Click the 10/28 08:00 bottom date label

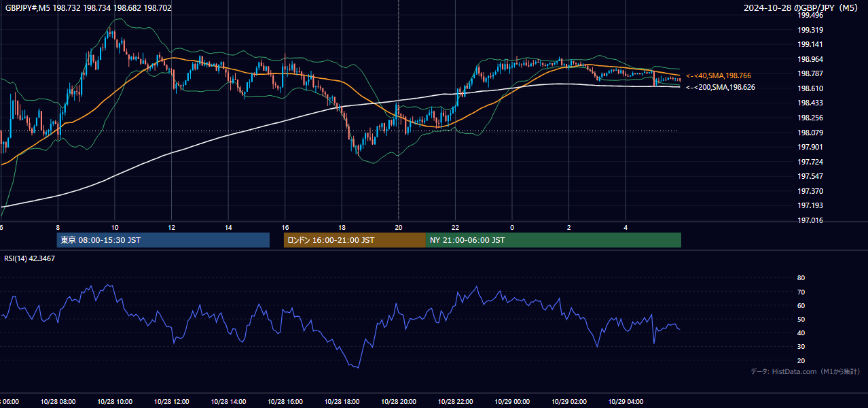(x=58, y=402)
